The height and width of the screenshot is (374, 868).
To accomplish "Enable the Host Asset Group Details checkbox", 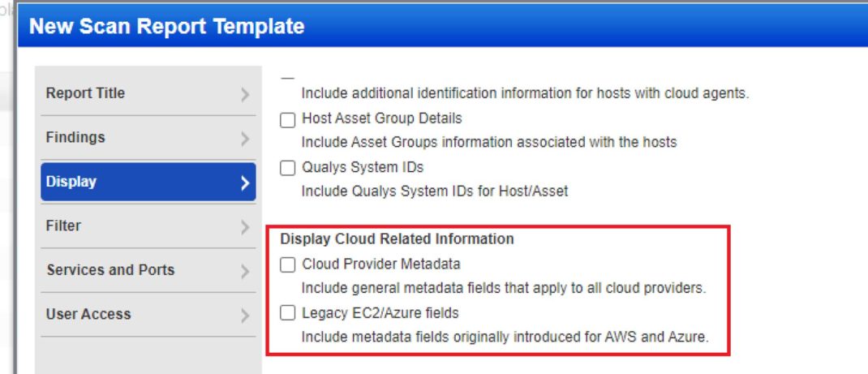I will [288, 120].
